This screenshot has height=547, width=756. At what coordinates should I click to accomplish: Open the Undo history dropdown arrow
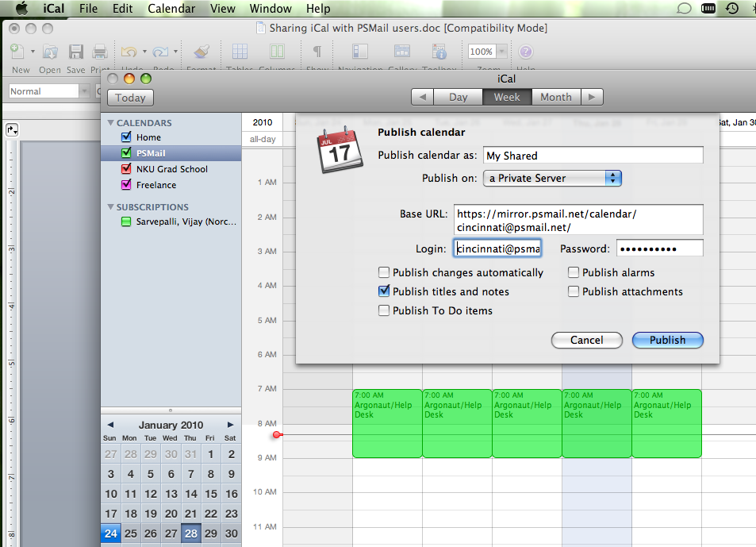pos(144,51)
